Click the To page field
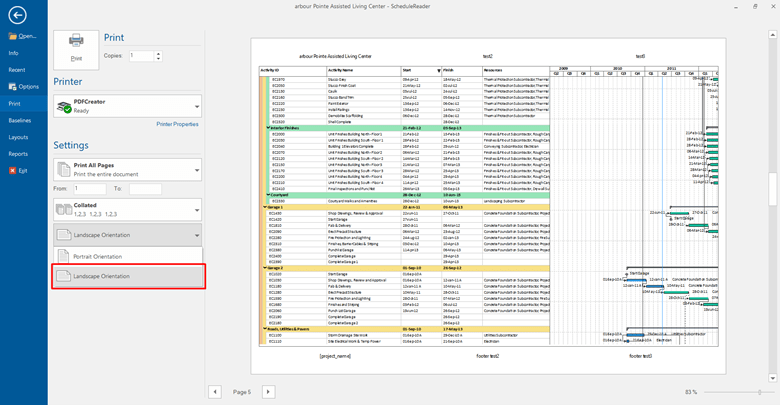780x405 pixels. pyautogui.click(x=145, y=189)
